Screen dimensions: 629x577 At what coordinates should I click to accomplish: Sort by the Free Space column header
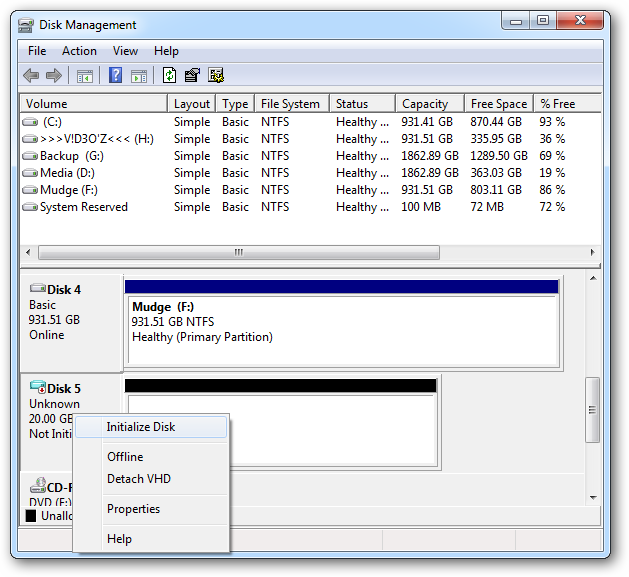498,104
